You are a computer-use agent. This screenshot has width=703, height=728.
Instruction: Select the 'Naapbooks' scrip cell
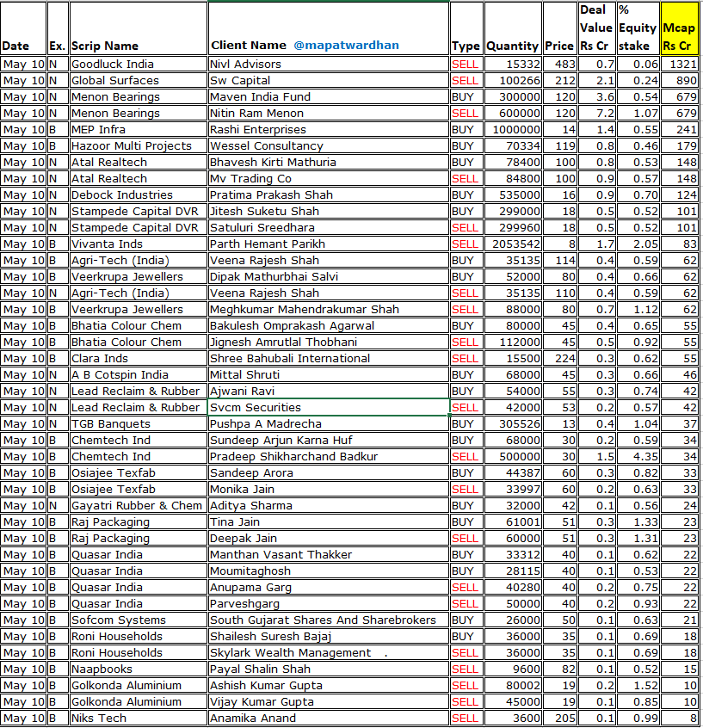[x=139, y=669]
